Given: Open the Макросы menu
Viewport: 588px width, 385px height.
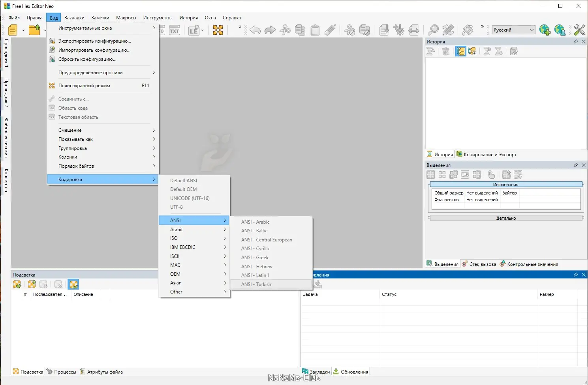Looking at the screenshot, I should coord(126,18).
